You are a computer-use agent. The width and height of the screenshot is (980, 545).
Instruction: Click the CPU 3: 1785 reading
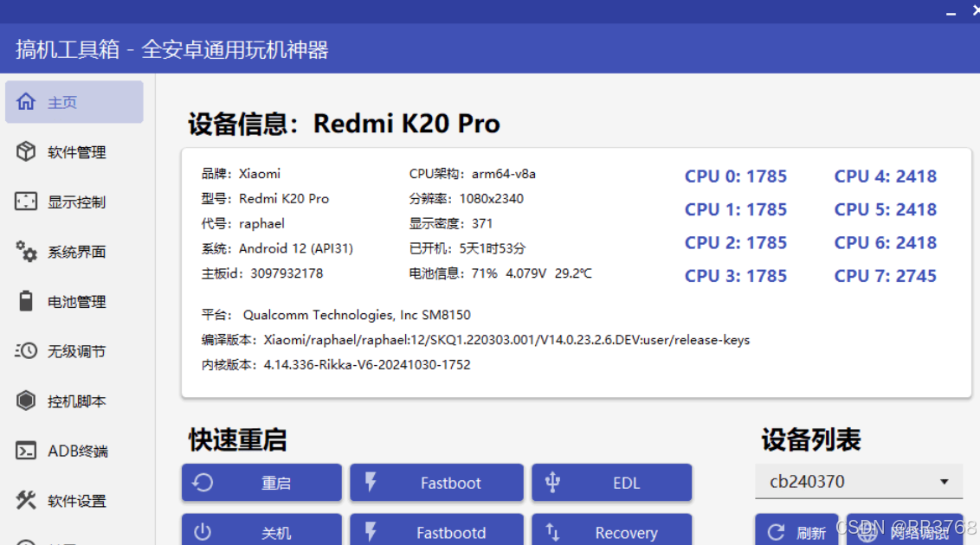(x=736, y=276)
